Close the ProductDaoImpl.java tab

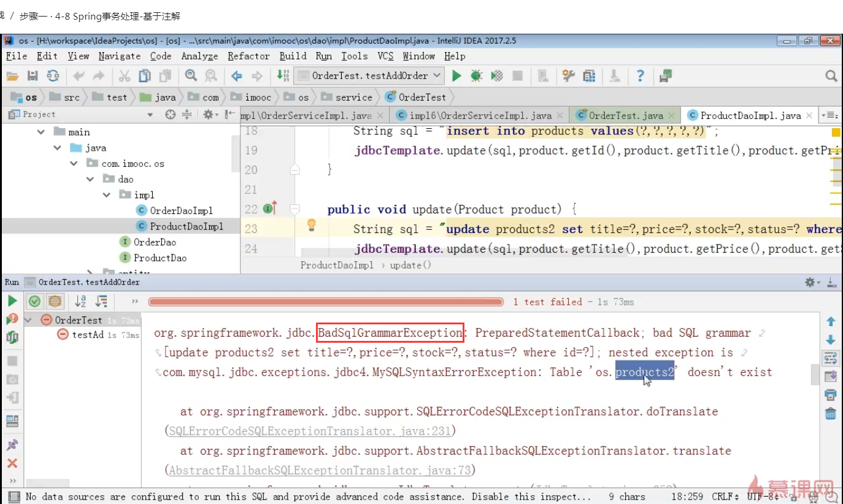[x=810, y=115]
